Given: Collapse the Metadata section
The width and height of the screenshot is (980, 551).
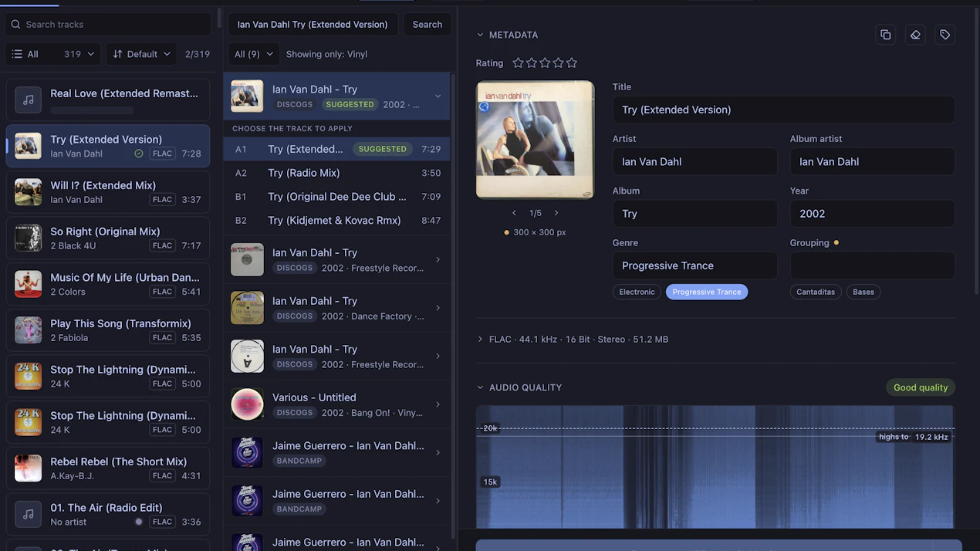Looking at the screenshot, I should pyautogui.click(x=480, y=35).
